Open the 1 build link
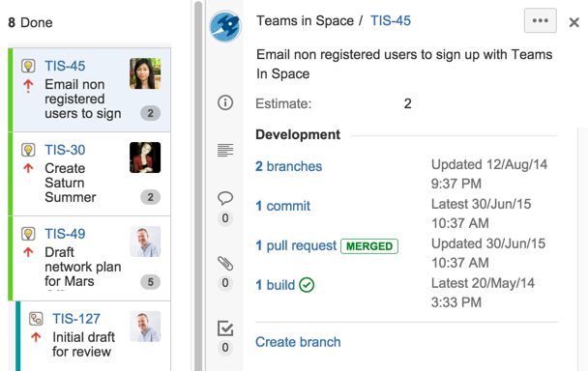588x371 pixels. pyautogui.click(x=276, y=285)
